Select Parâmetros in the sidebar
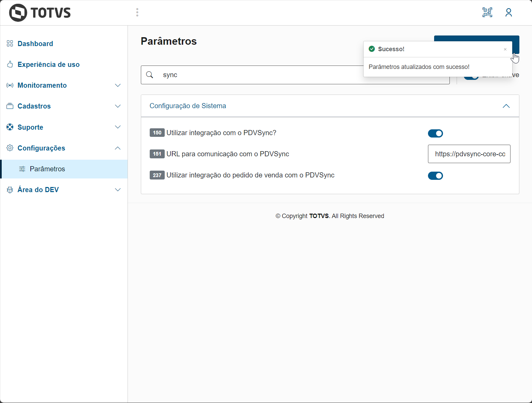The image size is (532, 403). [x=47, y=169]
